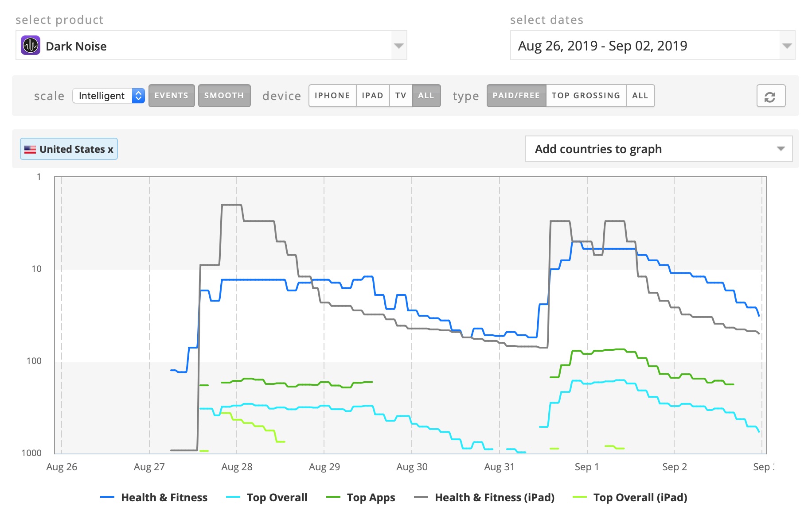Toggle the SMOOTH button

pos(224,96)
